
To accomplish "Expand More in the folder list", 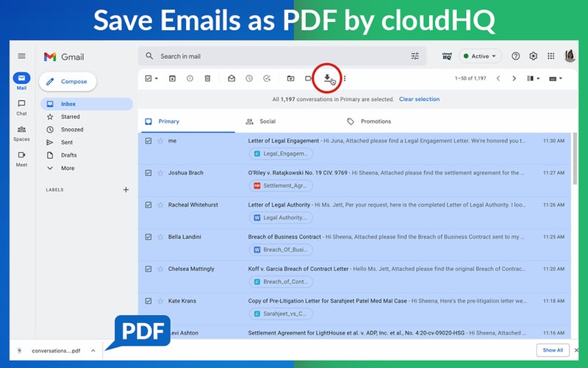I will 68,169.
